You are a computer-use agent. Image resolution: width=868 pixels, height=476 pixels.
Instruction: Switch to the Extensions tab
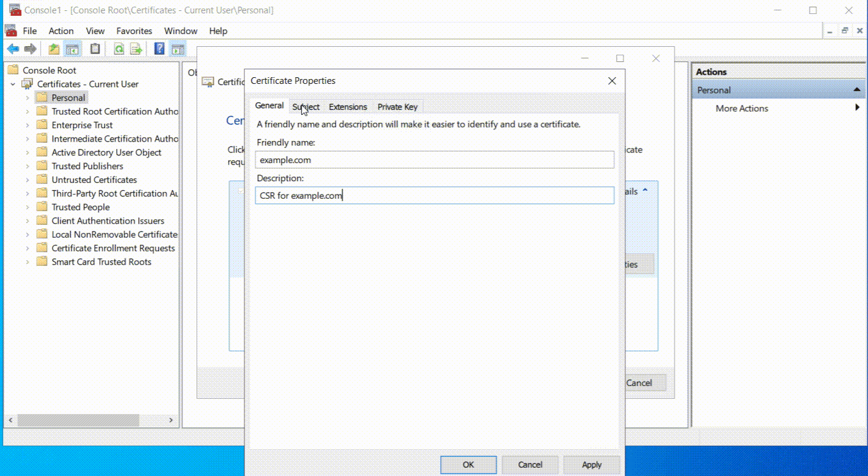click(x=347, y=106)
